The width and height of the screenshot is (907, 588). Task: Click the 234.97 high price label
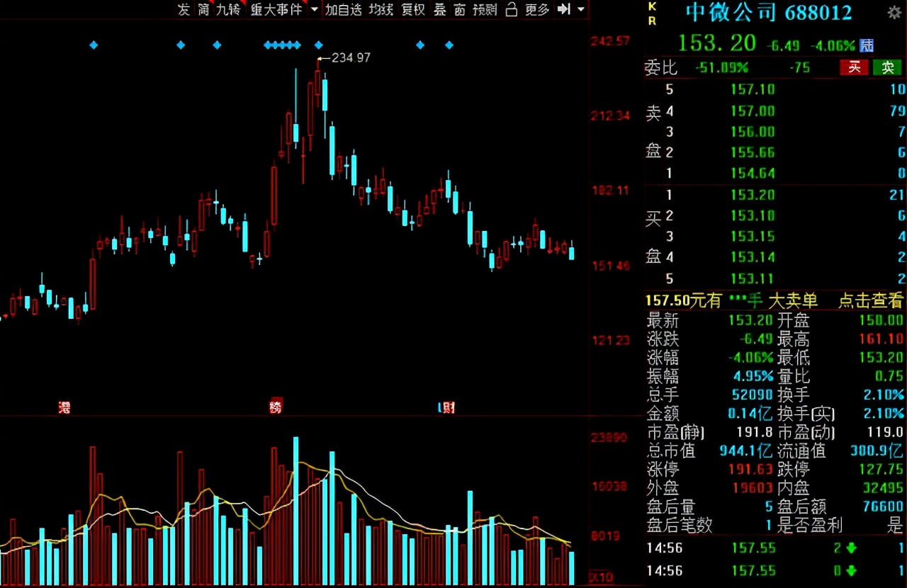[351, 58]
